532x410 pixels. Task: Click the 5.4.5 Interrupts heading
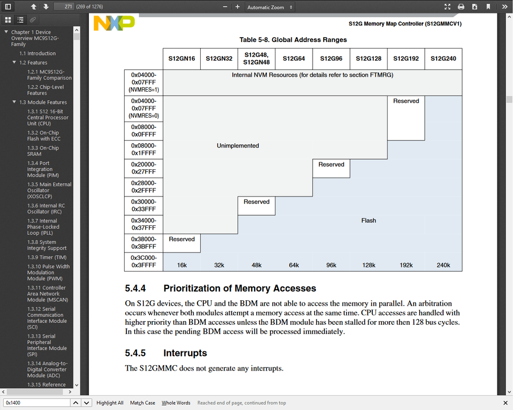click(166, 353)
